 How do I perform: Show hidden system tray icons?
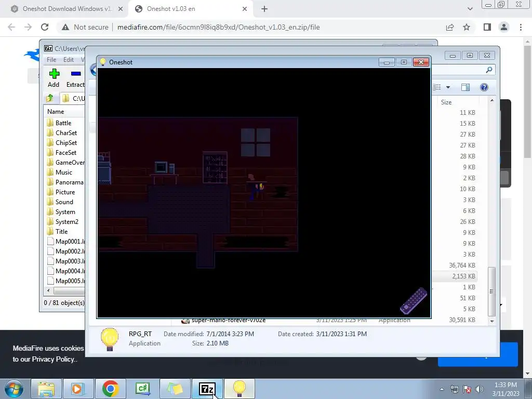(x=442, y=389)
